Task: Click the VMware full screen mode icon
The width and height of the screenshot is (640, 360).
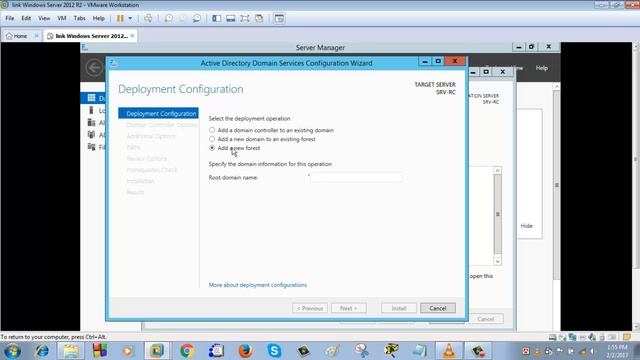Action: (x=244, y=18)
